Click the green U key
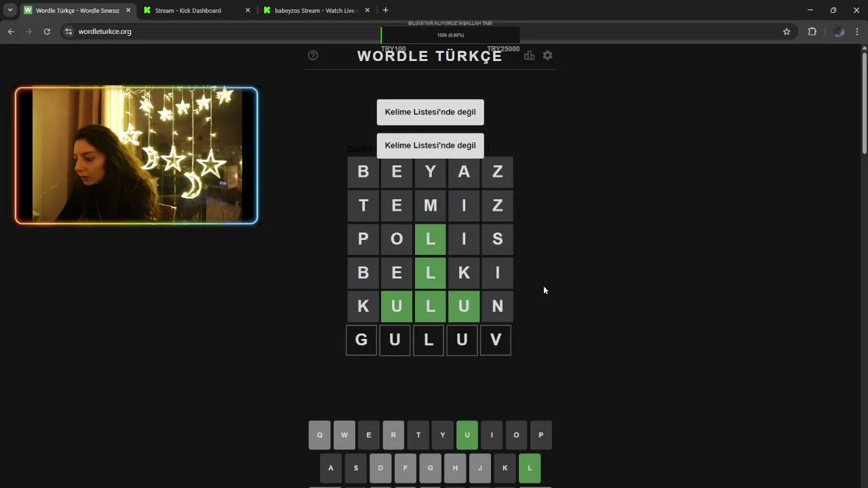 click(x=467, y=435)
